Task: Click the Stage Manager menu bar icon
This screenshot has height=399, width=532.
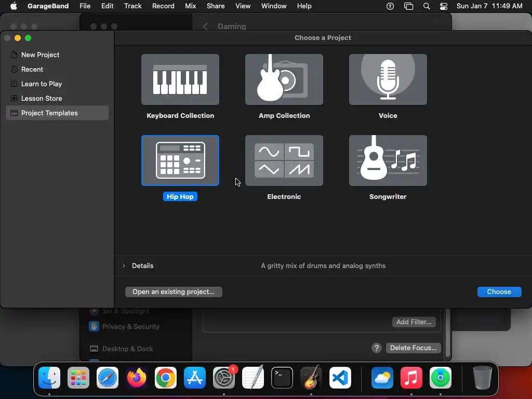Action: pyautogui.click(x=408, y=6)
